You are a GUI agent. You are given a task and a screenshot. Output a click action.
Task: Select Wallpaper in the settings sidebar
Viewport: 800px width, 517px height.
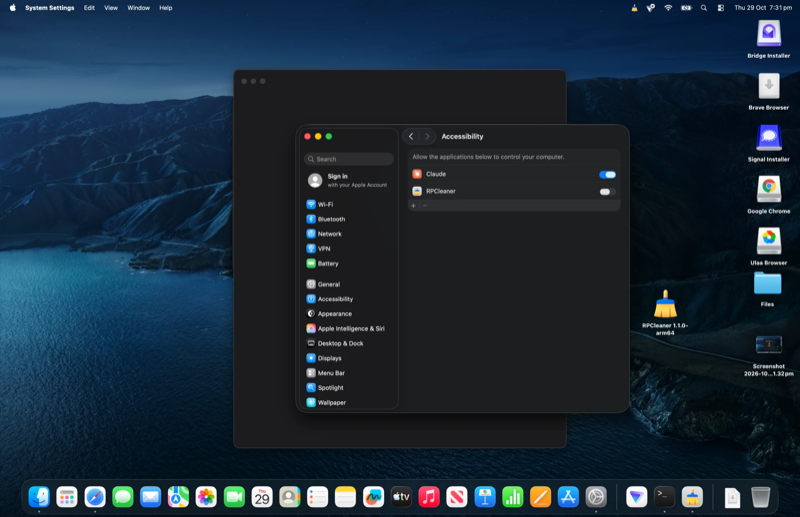click(326, 403)
